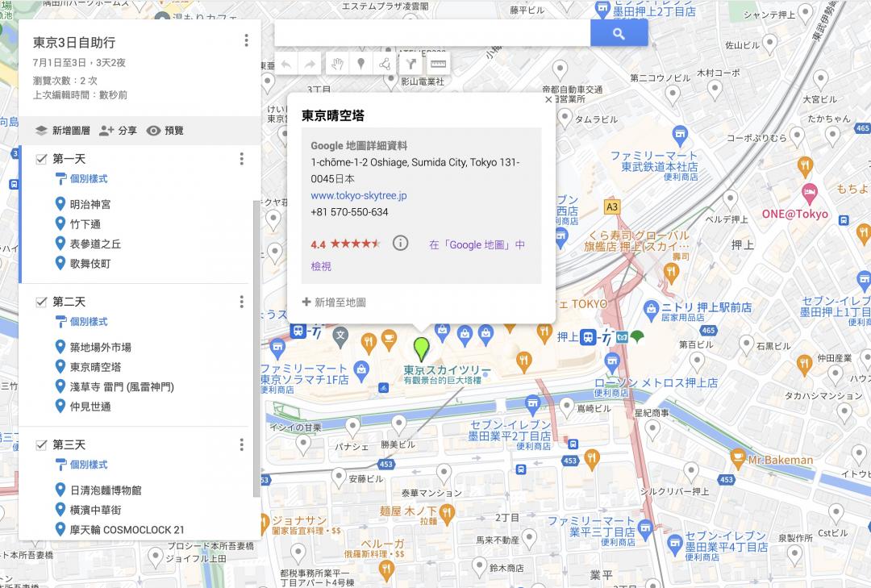Activate the measure distance ruler tool
Screen dimensions: 871x588
click(437, 64)
